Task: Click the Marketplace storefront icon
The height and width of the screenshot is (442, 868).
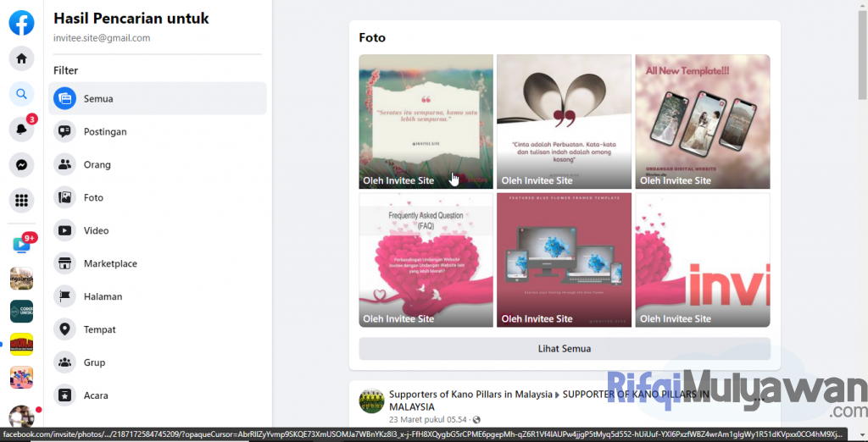Action: pyautogui.click(x=64, y=263)
